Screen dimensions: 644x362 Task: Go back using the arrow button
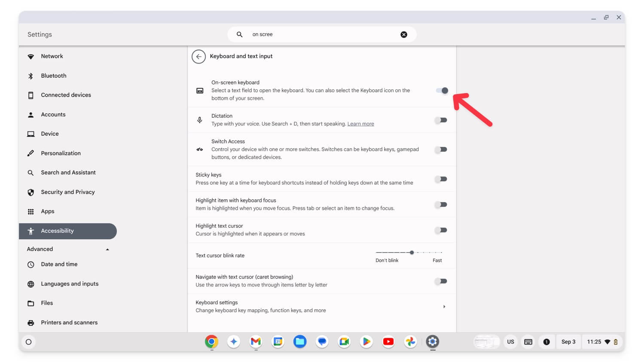pos(198,56)
